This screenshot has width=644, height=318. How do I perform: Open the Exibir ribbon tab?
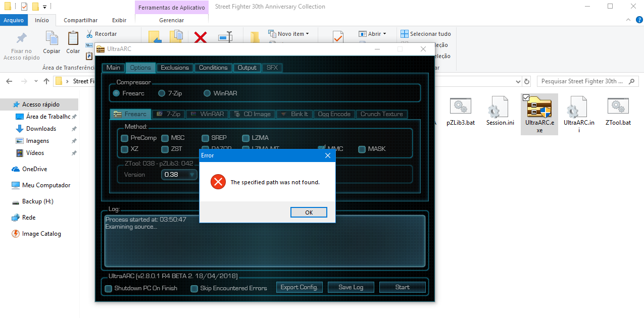pos(119,20)
